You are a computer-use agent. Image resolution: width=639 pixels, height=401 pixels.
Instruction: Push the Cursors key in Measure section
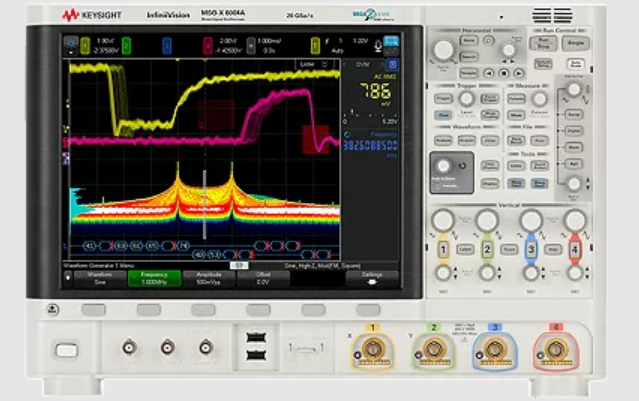[516, 99]
